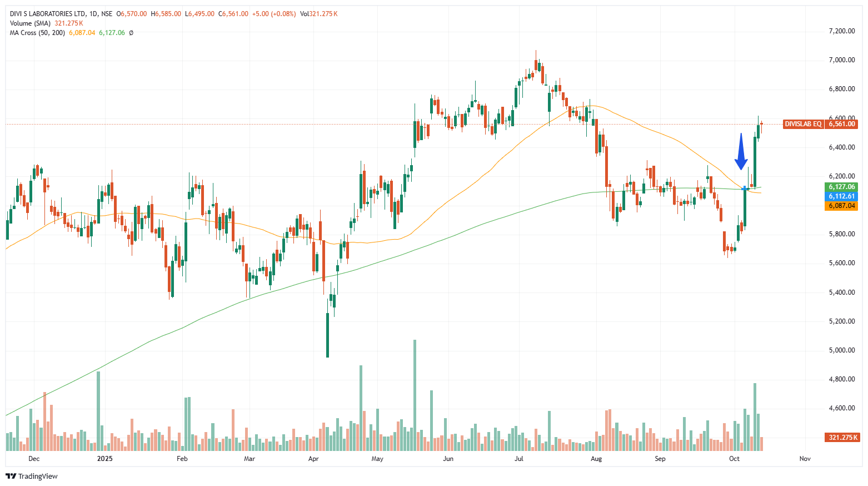Click the DIVISLAB EQ symbol label
The image size is (868, 486).
coord(803,124)
